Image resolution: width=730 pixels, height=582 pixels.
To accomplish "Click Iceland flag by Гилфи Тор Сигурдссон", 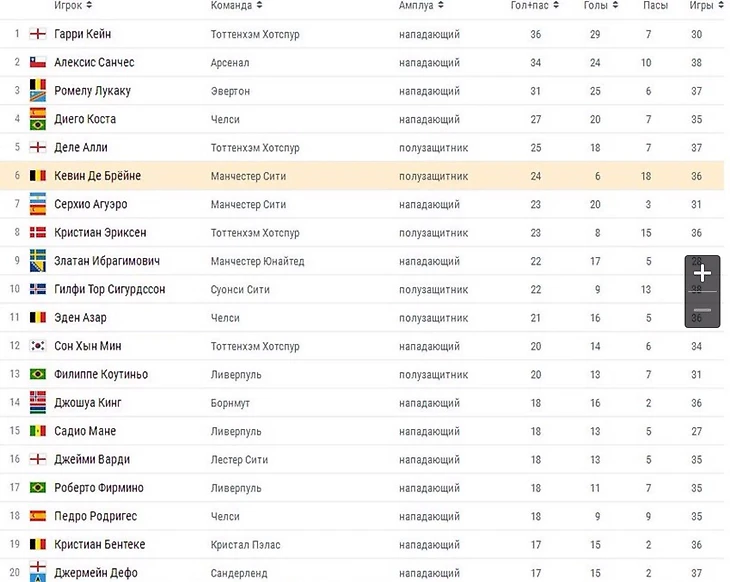I will 38,289.
